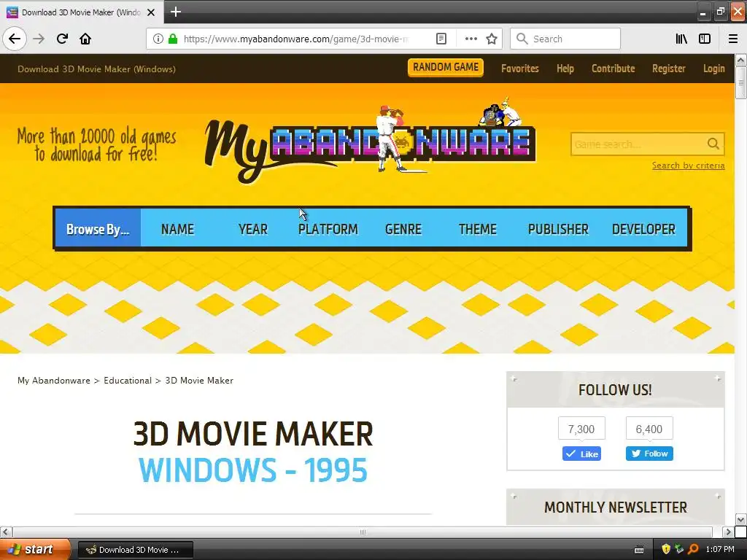
Task: Reload the page with the refresh icon
Action: point(62,39)
